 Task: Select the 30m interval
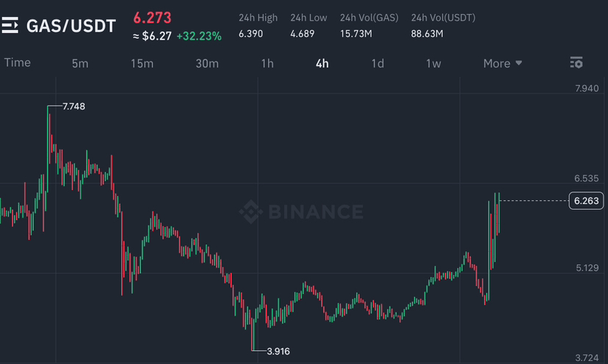click(207, 63)
